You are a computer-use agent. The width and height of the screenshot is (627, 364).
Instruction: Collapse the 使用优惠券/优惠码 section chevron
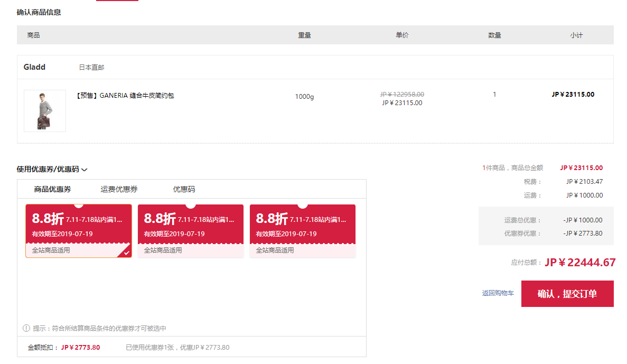click(x=85, y=170)
